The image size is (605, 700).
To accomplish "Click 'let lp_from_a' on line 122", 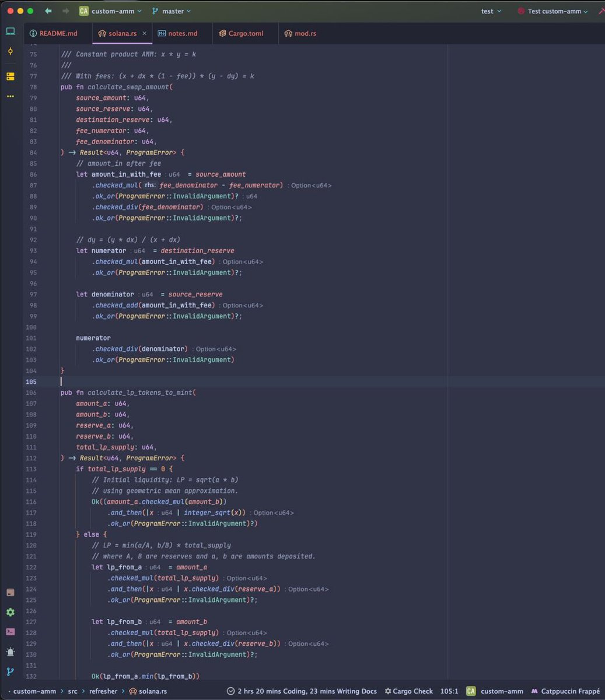I will [x=117, y=567].
